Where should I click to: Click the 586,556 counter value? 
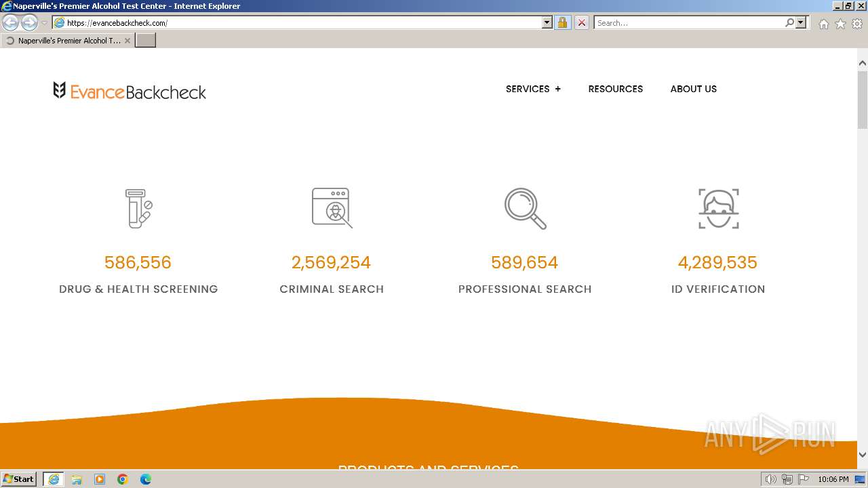(x=138, y=262)
